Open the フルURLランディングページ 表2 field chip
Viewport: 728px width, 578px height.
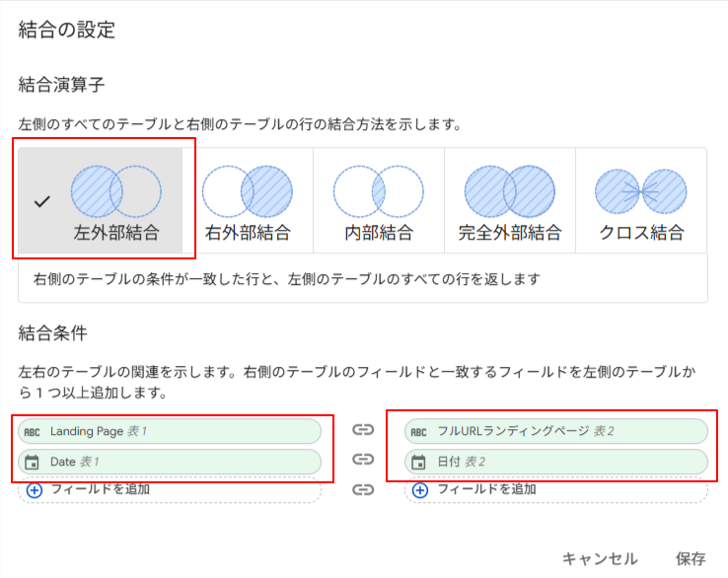tap(556, 431)
